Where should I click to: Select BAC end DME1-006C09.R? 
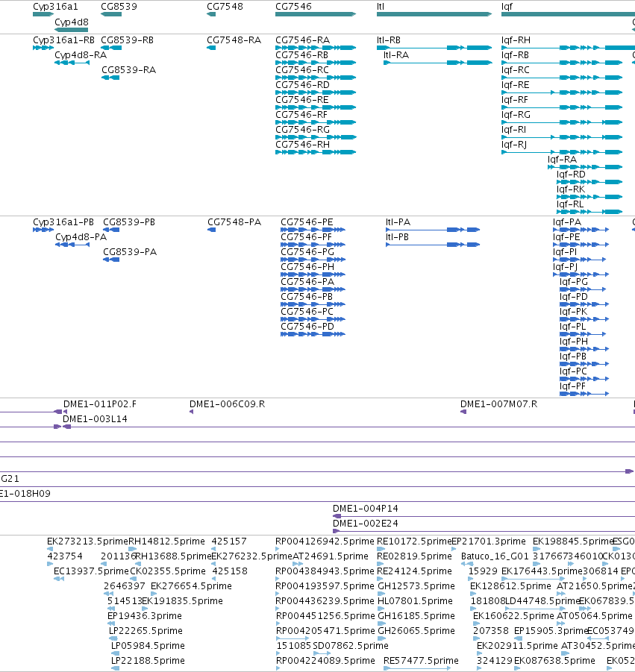(x=191, y=412)
